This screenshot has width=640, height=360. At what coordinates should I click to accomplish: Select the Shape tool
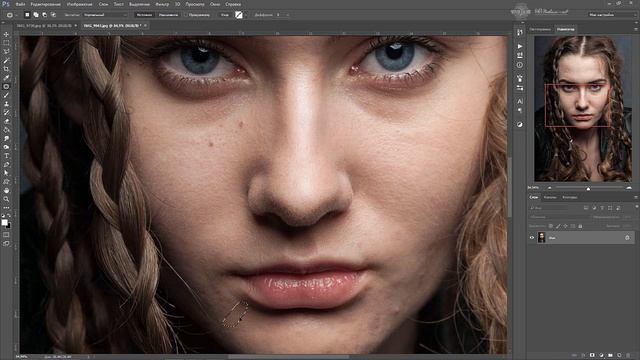[6, 182]
